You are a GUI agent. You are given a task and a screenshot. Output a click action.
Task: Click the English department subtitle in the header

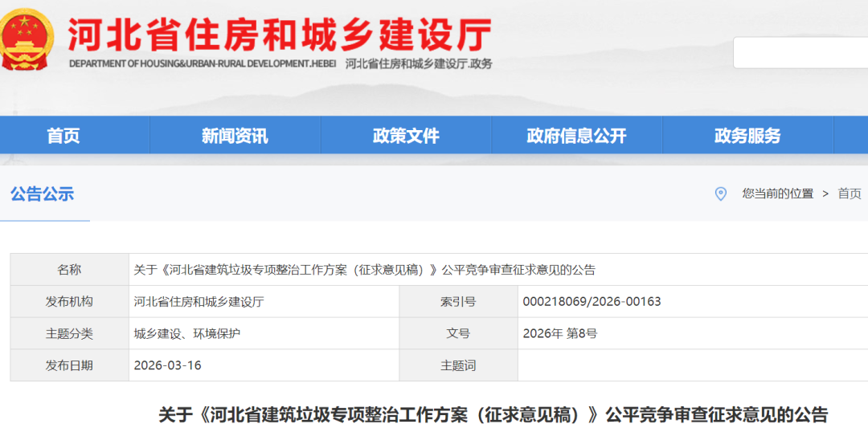(201, 63)
